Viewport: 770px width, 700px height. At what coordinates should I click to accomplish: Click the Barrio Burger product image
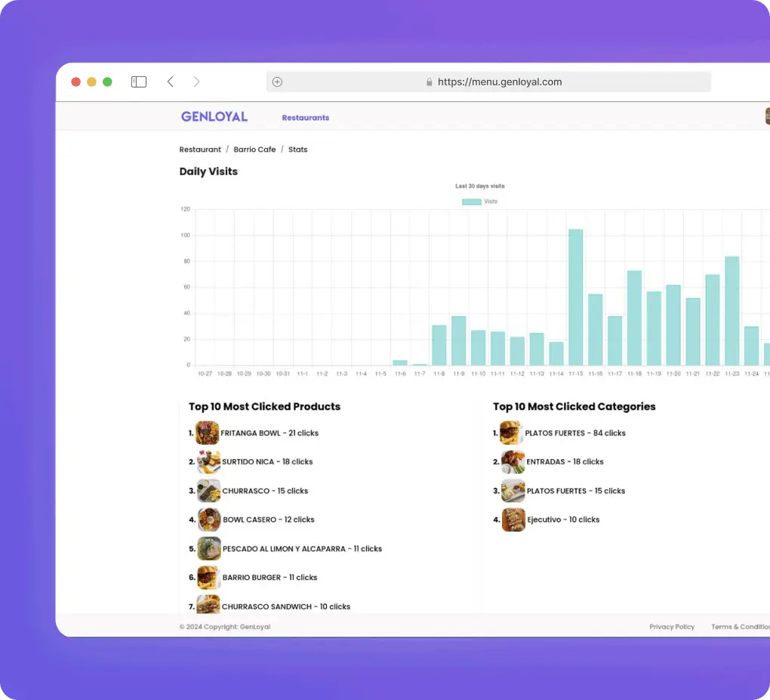click(x=209, y=578)
